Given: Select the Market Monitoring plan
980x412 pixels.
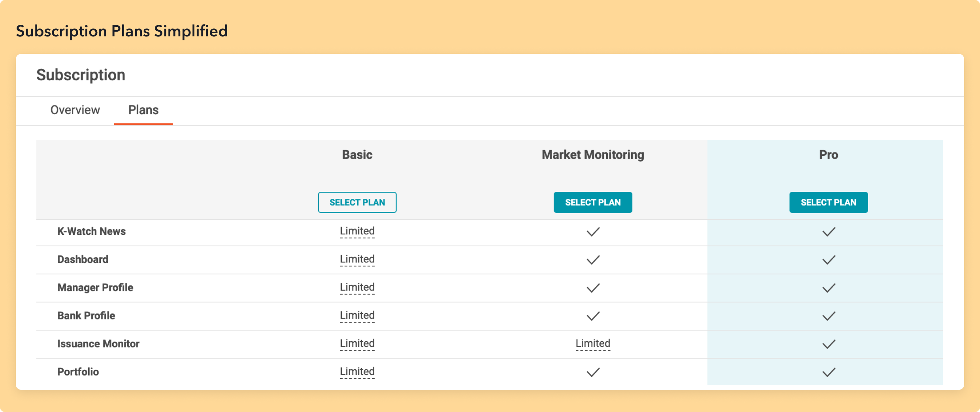Looking at the screenshot, I should coord(593,202).
